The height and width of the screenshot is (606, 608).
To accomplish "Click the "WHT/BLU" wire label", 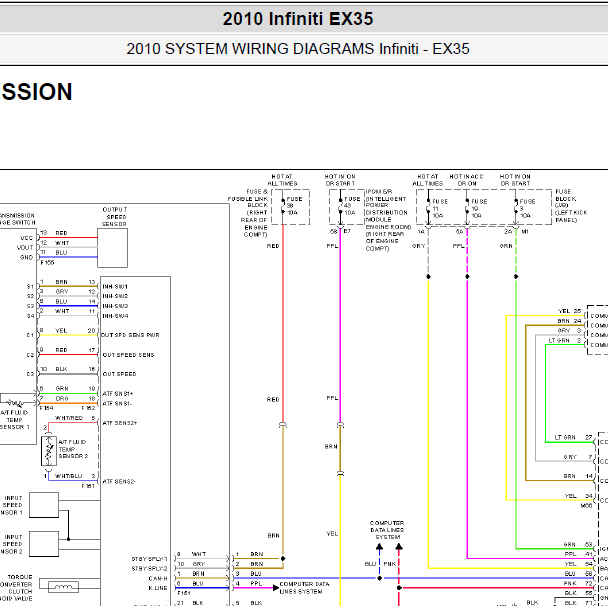I will 69,476.
